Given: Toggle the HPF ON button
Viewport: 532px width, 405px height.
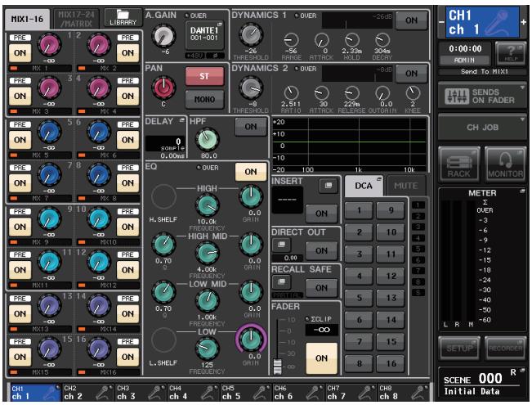Looking at the screenshot, I should click(x=251, y=126).
